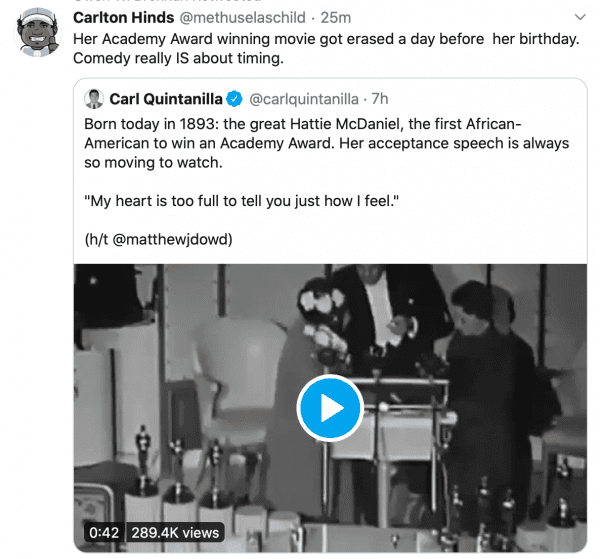Click the 7h quoted tweet timestamp
The width and height of the screenshot is (600, 559).
pos(380,98)
